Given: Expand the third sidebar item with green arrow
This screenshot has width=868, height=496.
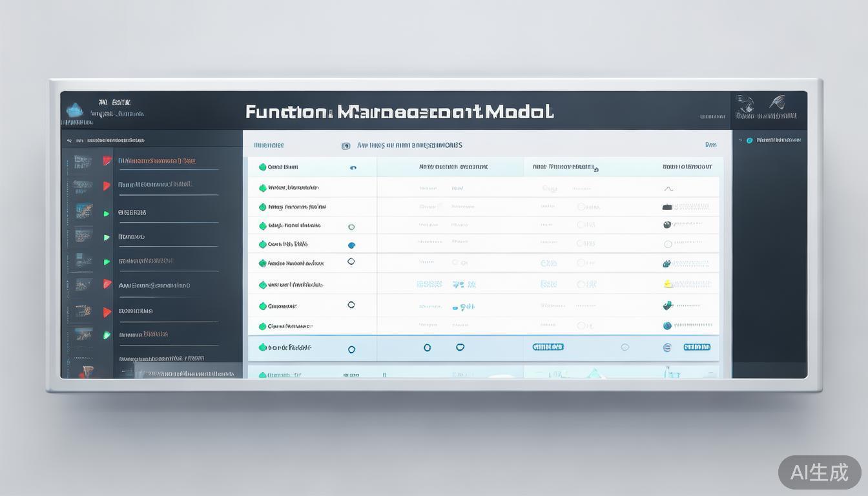Looking at the screenshot, I should click(x=107, y=213).
